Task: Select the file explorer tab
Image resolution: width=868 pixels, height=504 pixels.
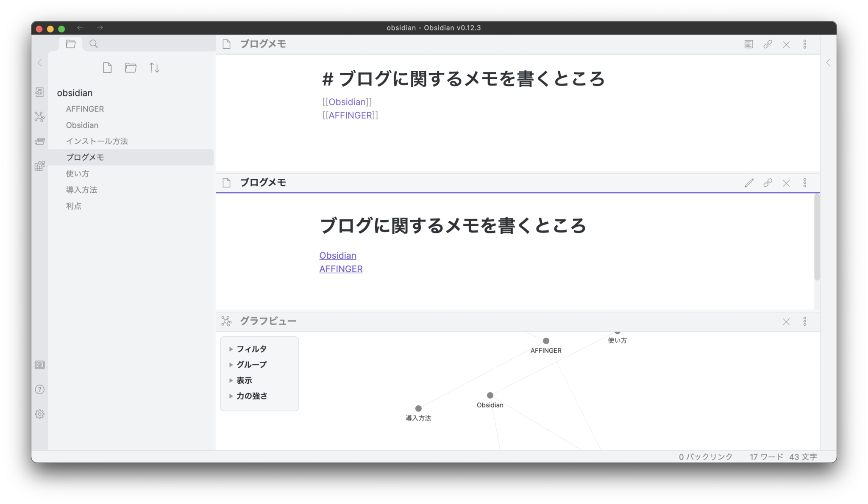Action: tap(70, 44)
